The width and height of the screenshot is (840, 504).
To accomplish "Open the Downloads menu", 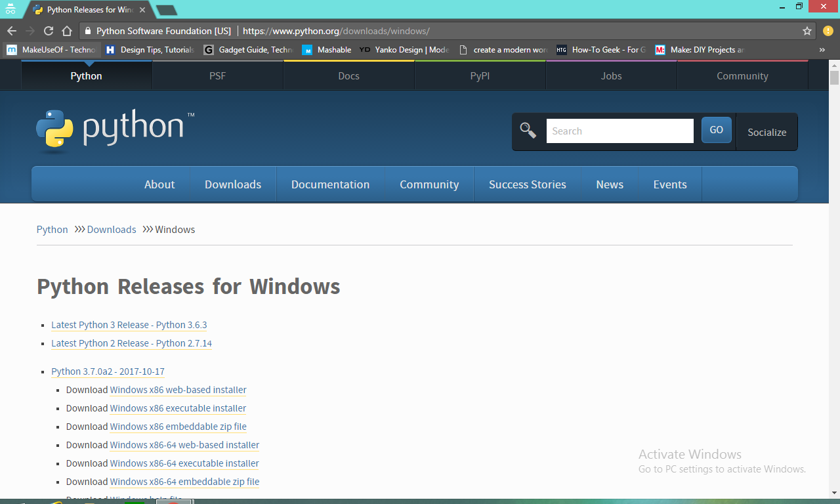I will pos(233,184).
